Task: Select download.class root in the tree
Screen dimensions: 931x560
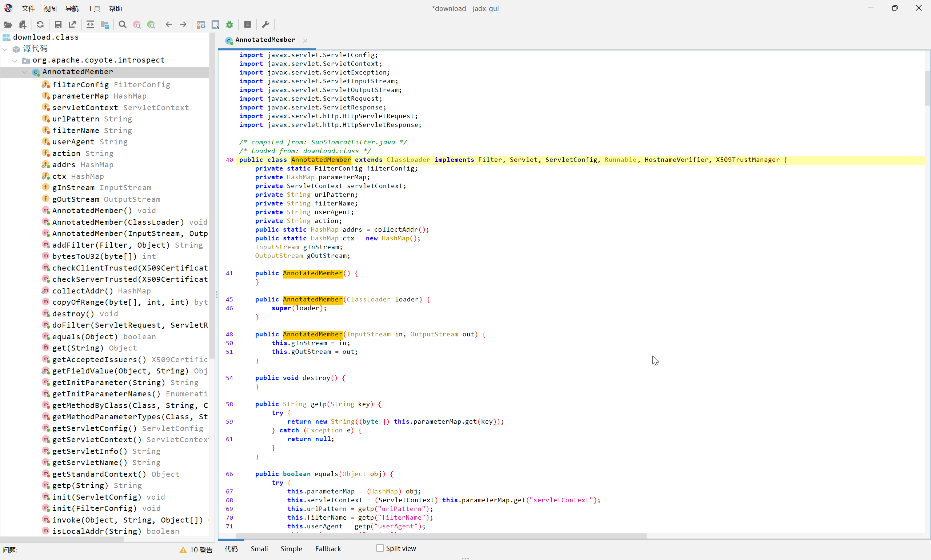Action: tap(46, 37)
